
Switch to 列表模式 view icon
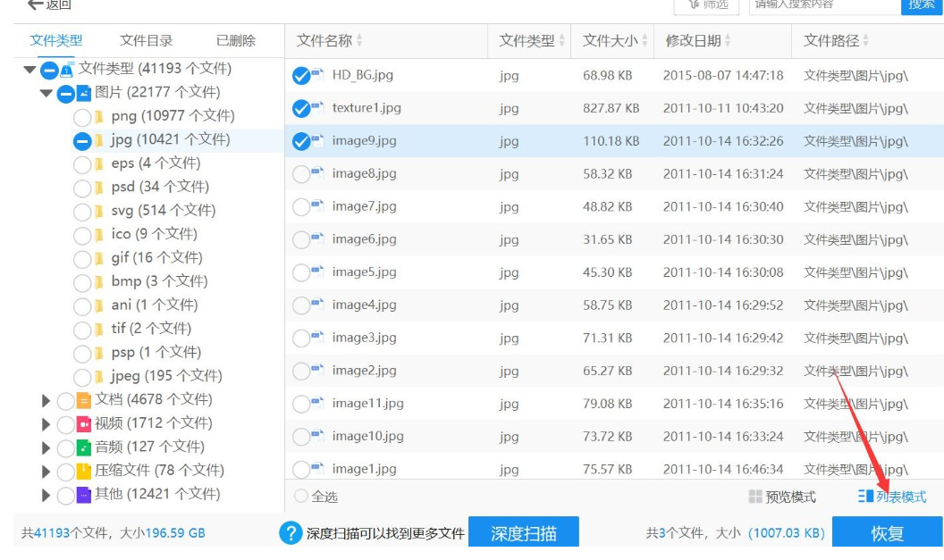point(865,497)
